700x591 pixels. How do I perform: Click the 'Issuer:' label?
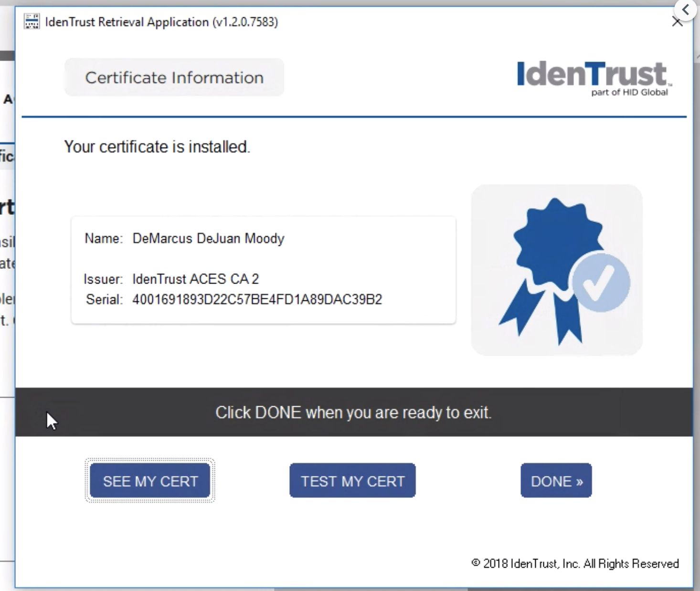(x=103, y=279)
